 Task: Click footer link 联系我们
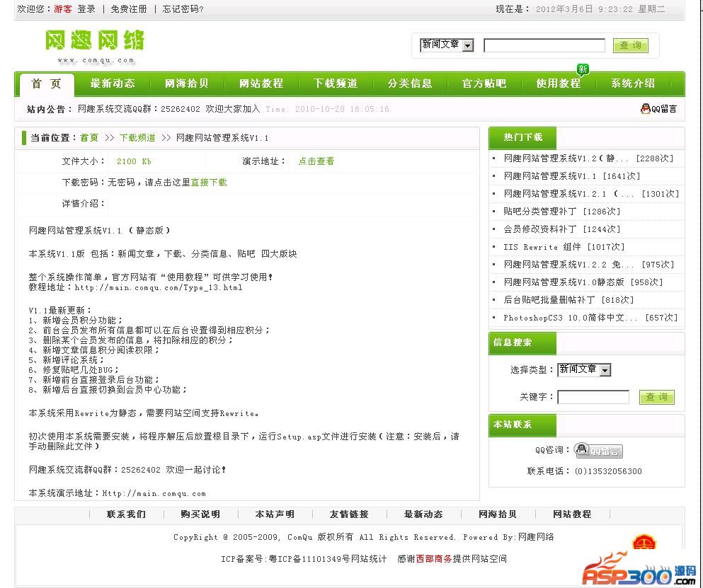pyautogui.click(x=127, y=514)
